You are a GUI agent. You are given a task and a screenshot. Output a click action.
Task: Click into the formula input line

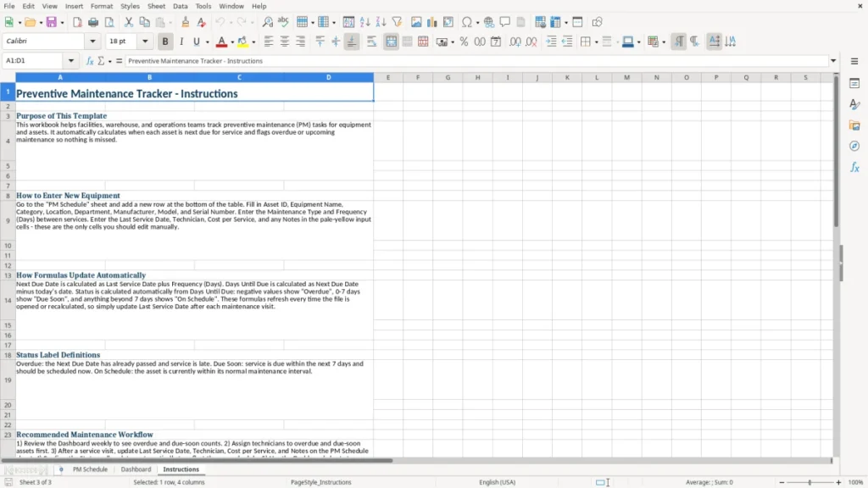click(476, 61)
